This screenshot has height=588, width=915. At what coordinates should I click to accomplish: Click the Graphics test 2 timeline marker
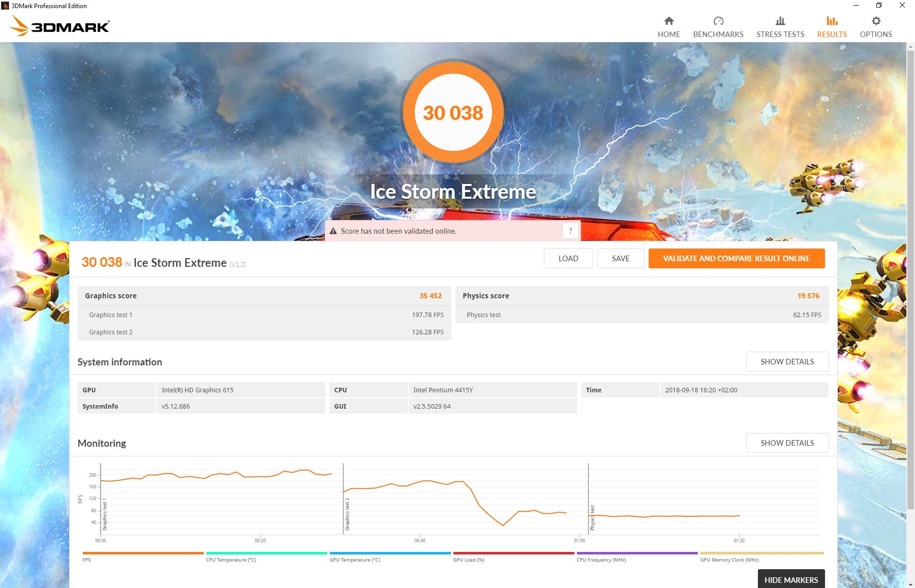point(347,514)
